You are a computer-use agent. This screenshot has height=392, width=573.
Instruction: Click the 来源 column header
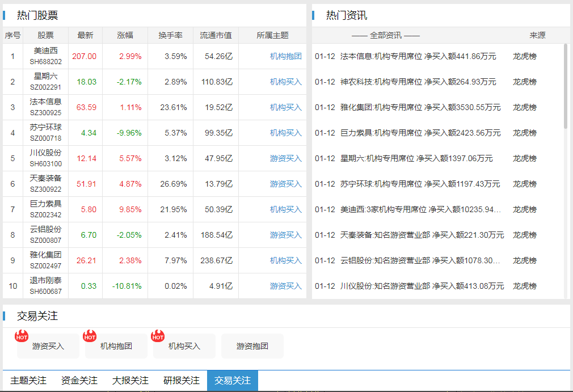[537, 35]
